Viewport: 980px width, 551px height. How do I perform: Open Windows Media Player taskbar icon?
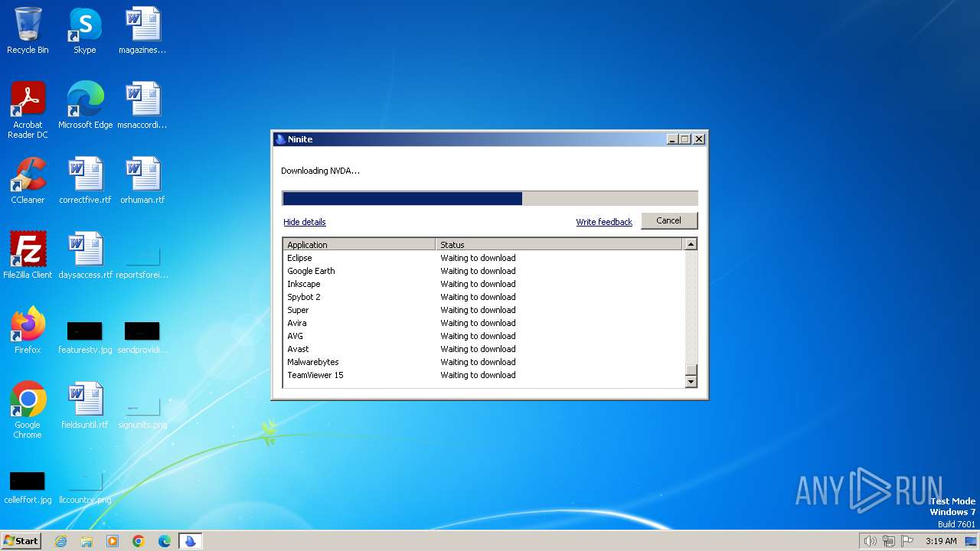click(x=113, y=541)
